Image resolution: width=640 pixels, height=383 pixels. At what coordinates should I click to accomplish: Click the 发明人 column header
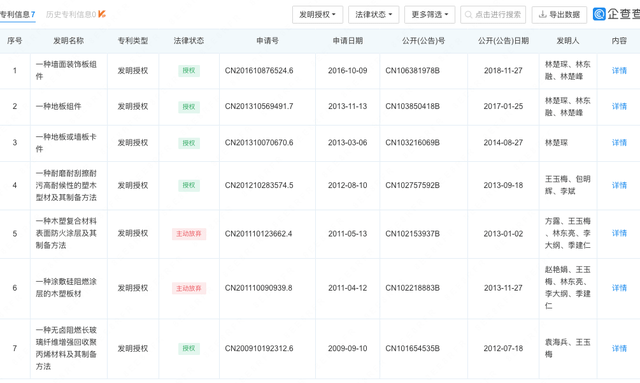coord(568,41)
